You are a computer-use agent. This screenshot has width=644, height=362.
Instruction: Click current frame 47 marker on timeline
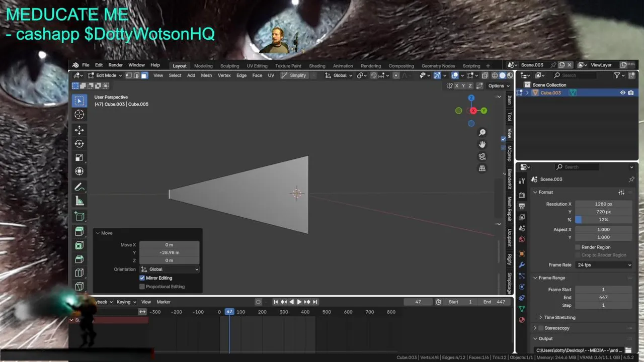[x=229, y=312]
